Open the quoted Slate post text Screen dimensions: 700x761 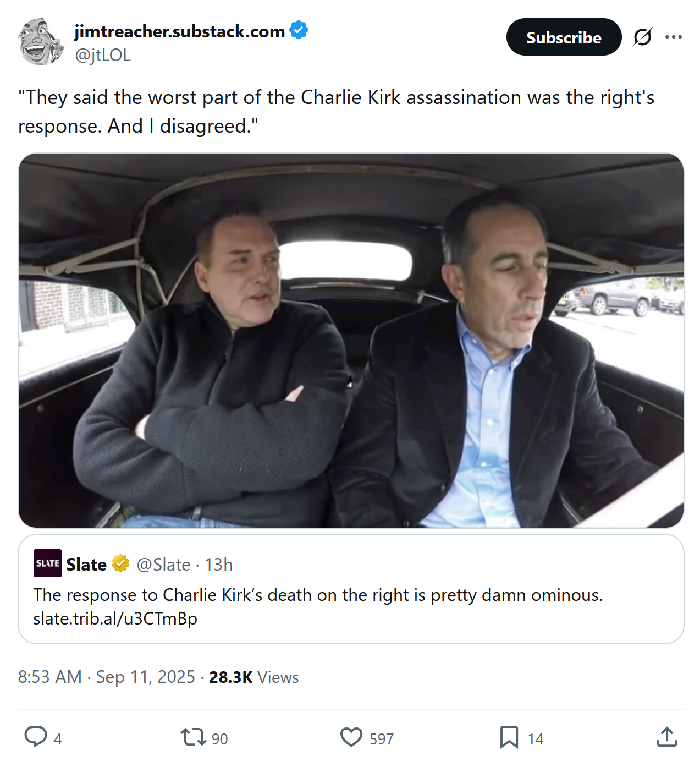click(x=318, y=595)
